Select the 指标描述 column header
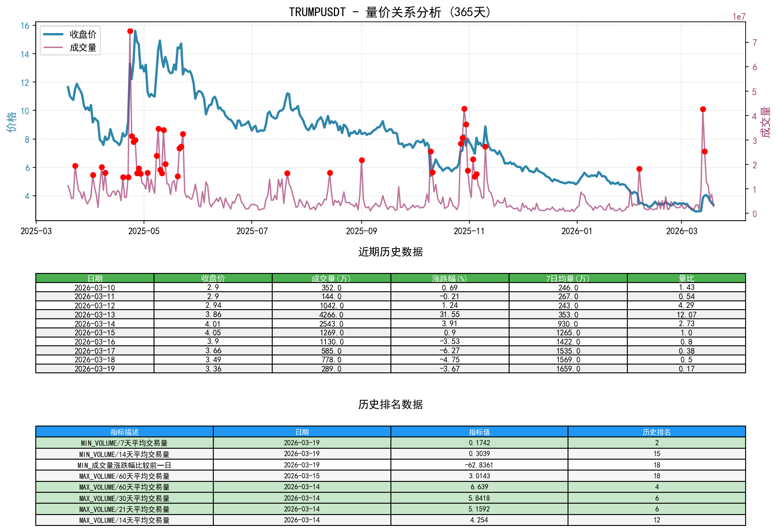Screen dimensions: 777x532 124,432
